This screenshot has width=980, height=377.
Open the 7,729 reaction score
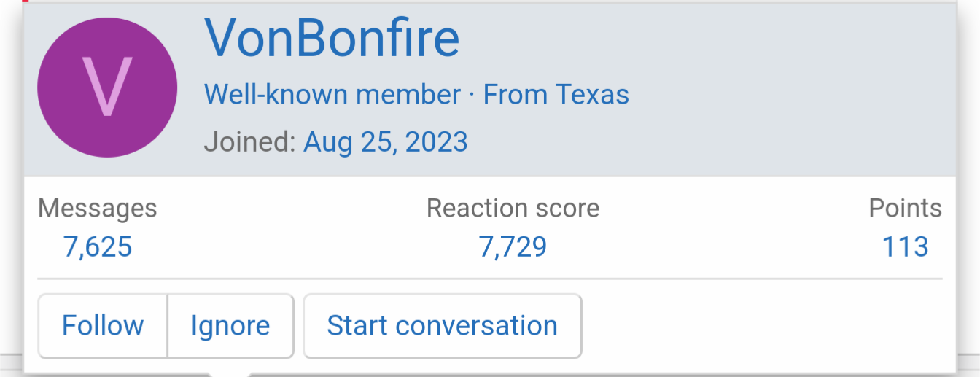tap(513, 247)
